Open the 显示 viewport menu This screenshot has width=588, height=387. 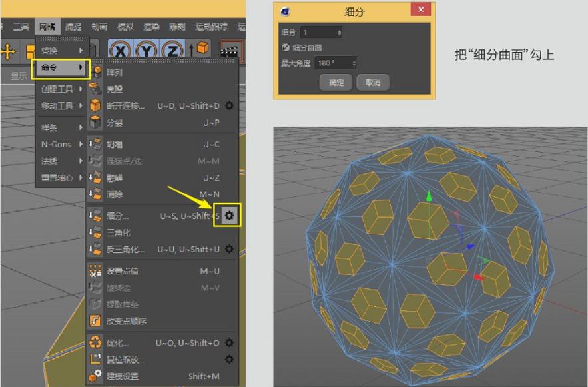click(19, 76)
